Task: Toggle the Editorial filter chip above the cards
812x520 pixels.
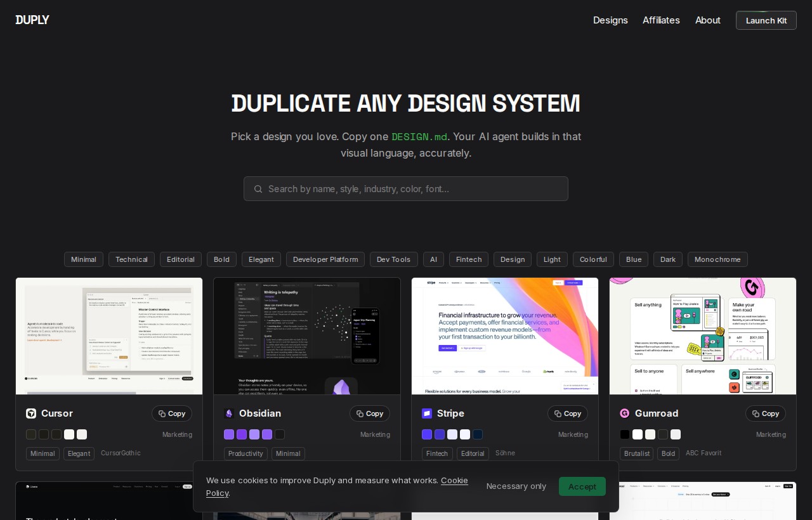Action: (x=181, y=259)
